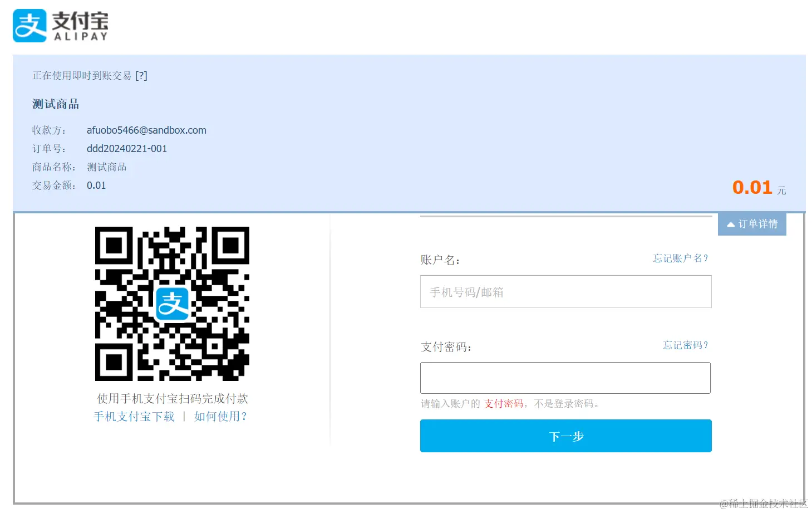Image resolution: width=812 pixels, height=513 pixels.
Task: Click the 忘记密码? link
Action: point(686,345)
